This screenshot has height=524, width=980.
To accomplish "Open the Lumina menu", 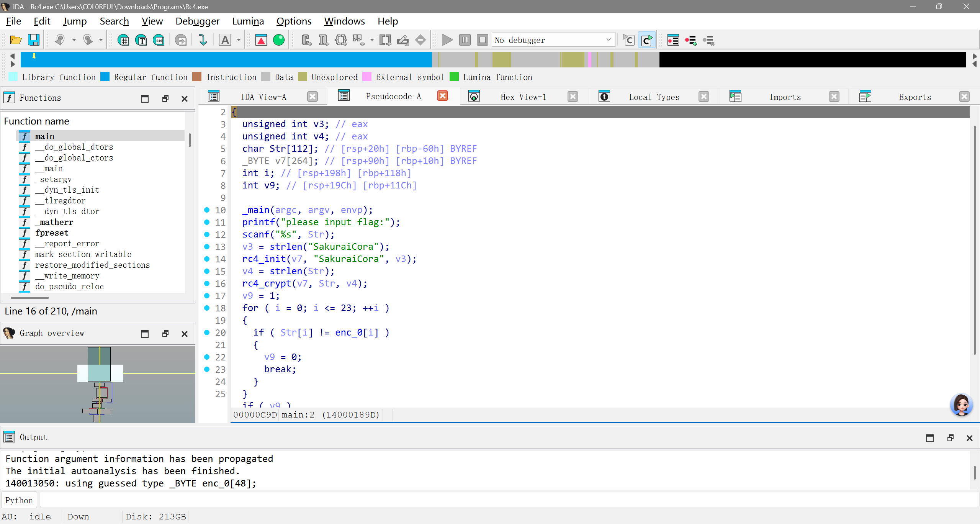I will (x=248, y=21).
